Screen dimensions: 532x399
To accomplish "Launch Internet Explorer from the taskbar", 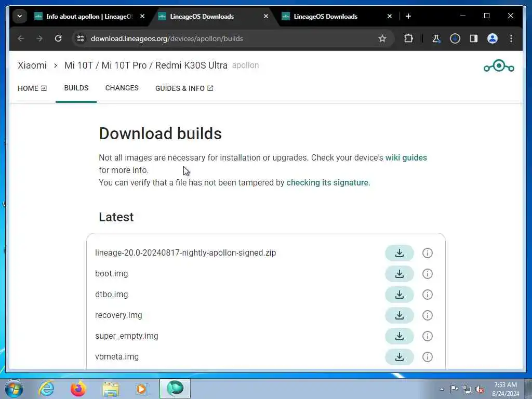I will (x=46, y=389).
